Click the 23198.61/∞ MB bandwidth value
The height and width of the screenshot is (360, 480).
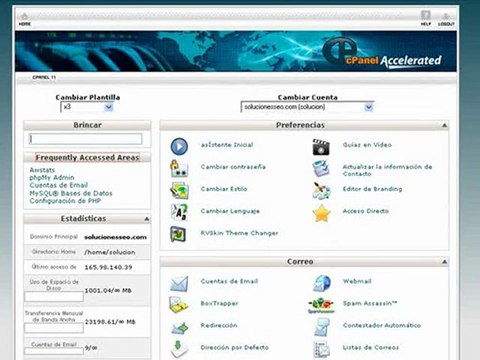coord(110,322)
